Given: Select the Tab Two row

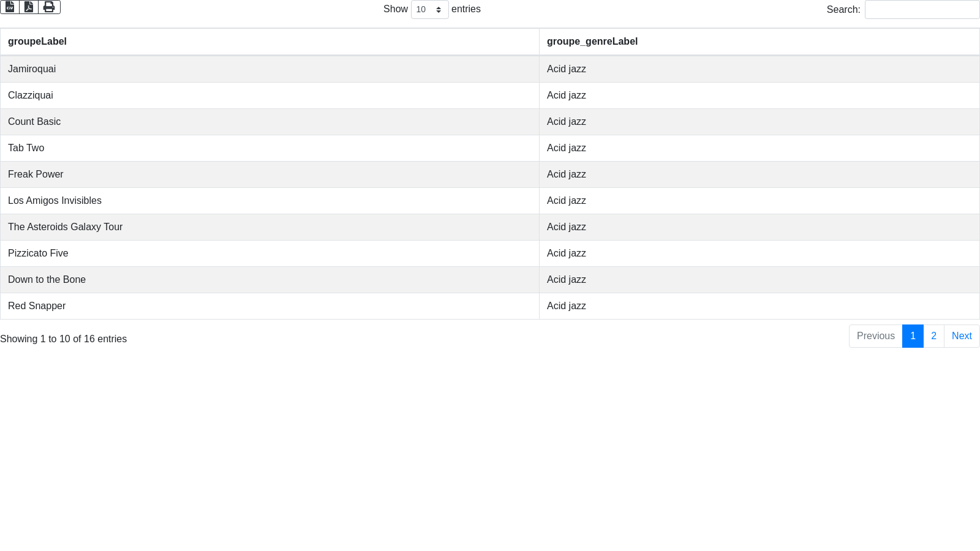Looking at the screenshot, I should pyautogui.click(x=26, y=148).
